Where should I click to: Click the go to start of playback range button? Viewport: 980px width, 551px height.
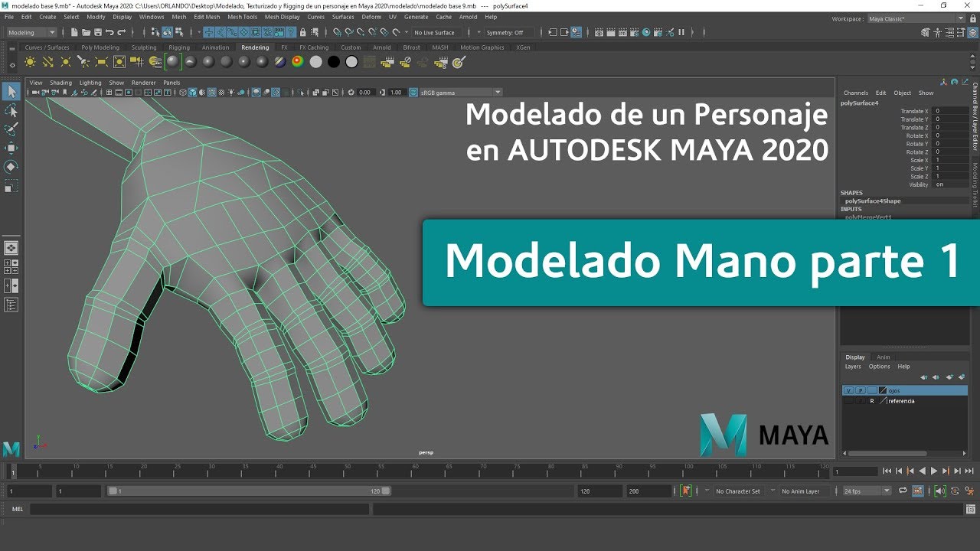[x=887, y=471]
